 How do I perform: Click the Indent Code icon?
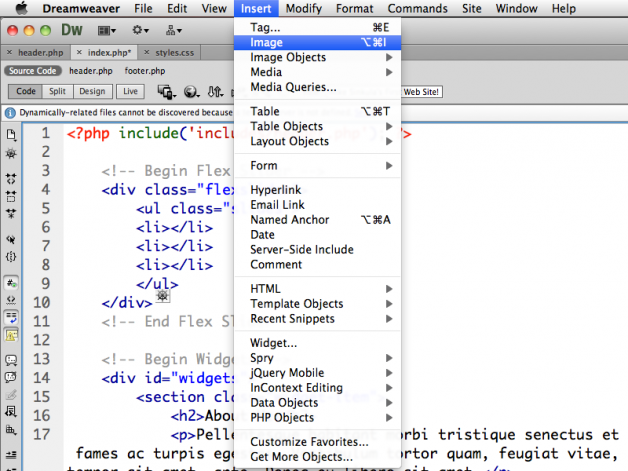(11, 455)
